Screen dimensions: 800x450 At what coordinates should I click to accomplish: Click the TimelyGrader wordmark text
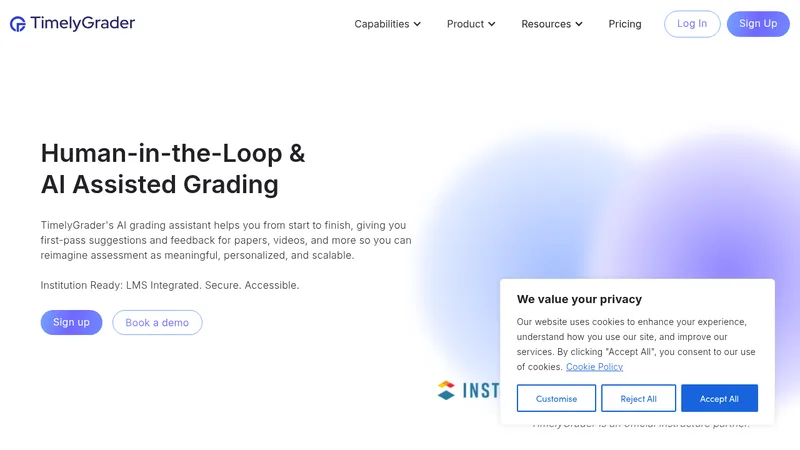pos(83,23)
